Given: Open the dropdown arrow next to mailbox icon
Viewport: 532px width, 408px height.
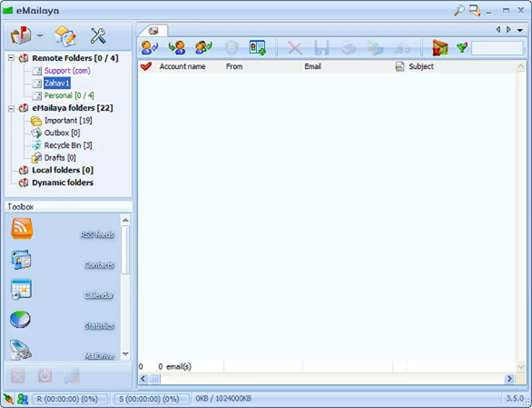Looking at the screenshot, I should pos(40,35).
